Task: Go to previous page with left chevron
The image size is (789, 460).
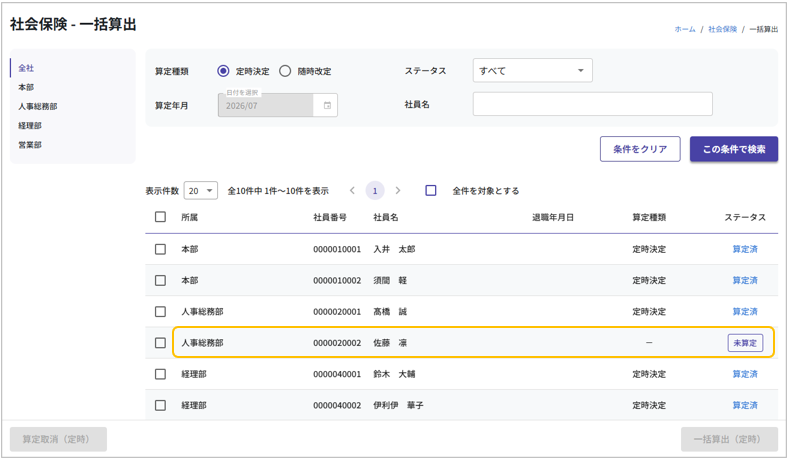Action: 352,191
